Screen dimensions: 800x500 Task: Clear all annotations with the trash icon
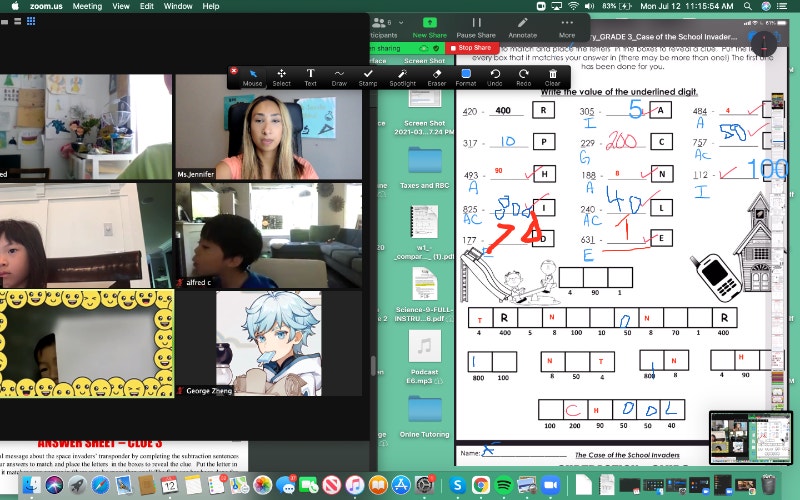(553, 77)
